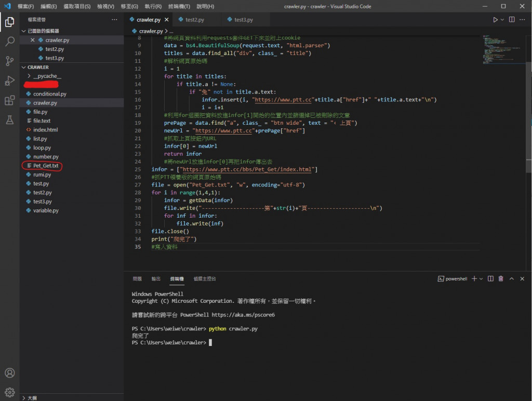Split the editor to the right
532x401 pixels.
[512, 20]
